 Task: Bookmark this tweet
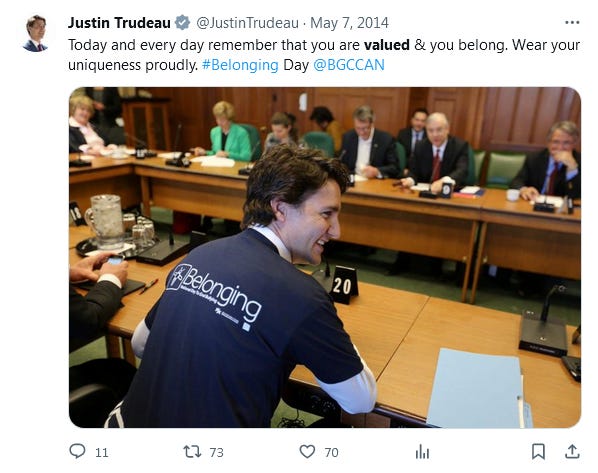pyautogui.click(x=538, y=452)
